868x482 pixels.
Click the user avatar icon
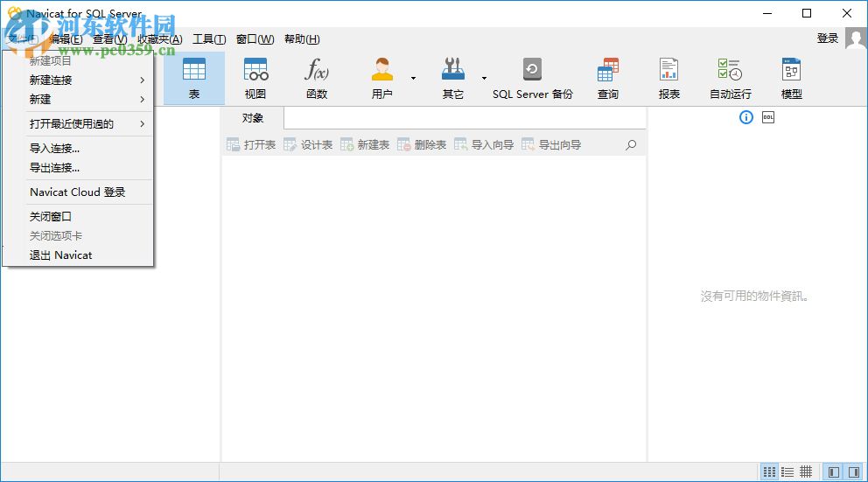(856, 39)
